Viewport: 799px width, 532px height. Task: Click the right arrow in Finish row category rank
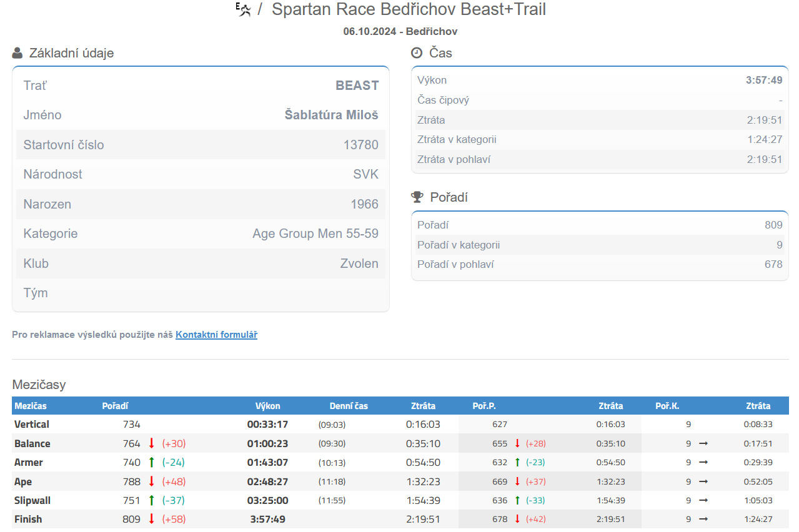point(703,519)
